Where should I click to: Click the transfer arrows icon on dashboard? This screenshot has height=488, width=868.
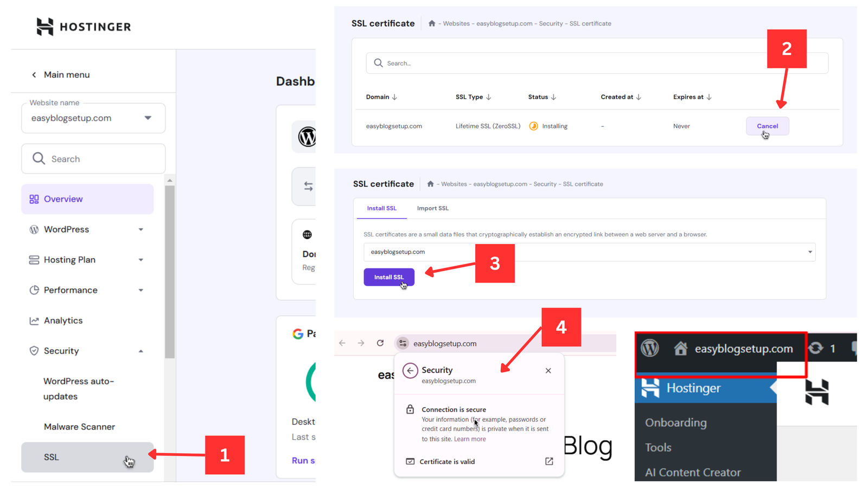coord(308,187)
